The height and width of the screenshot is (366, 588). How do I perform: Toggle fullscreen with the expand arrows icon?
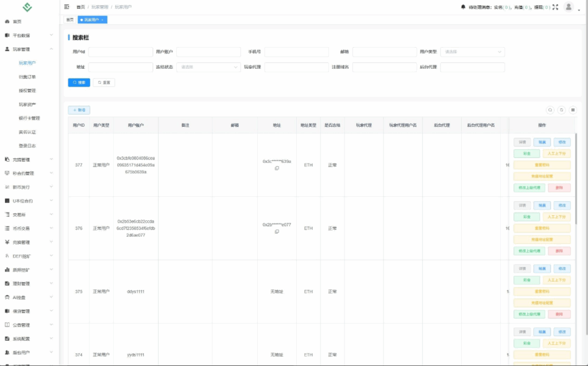555,7
